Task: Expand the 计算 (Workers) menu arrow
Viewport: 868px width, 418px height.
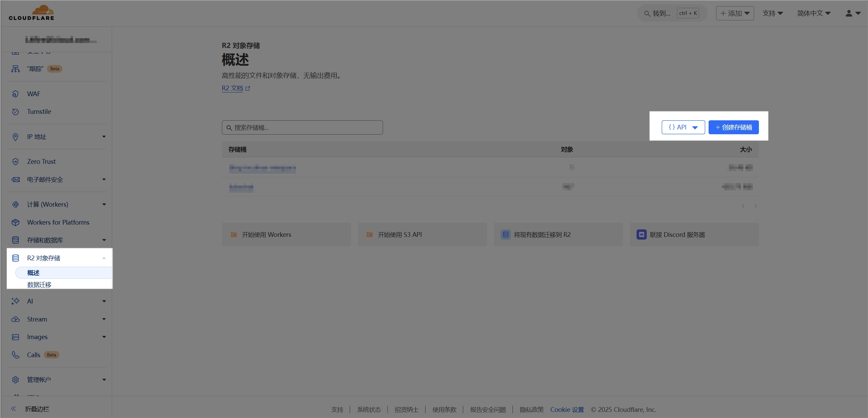Action: [104, 204]
